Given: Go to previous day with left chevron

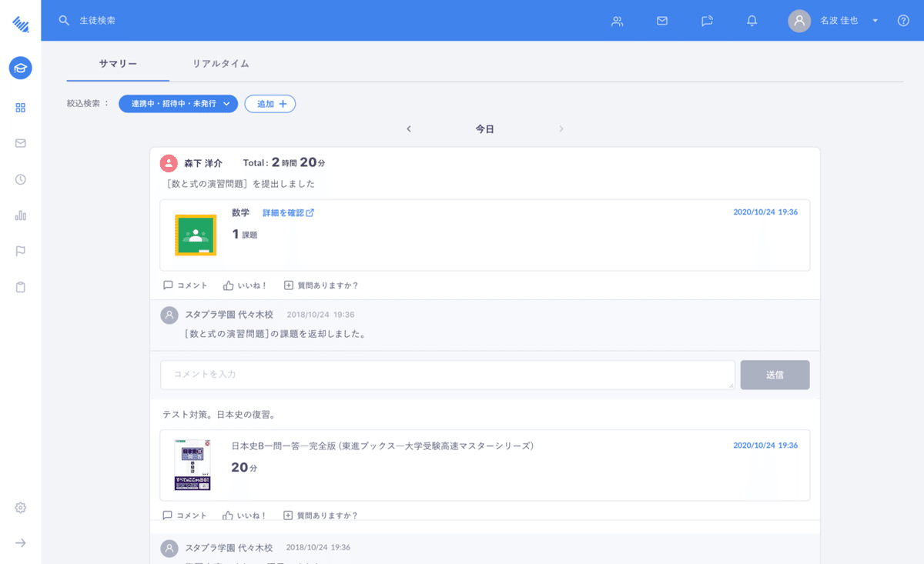Looking at the screenshot, I should tap(409, 128).
